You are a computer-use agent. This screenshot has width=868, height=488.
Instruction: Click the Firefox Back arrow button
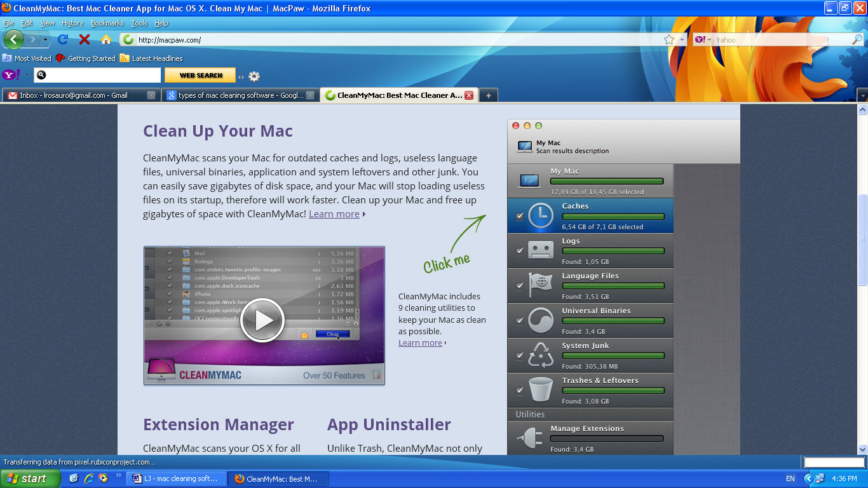point(13,39)
